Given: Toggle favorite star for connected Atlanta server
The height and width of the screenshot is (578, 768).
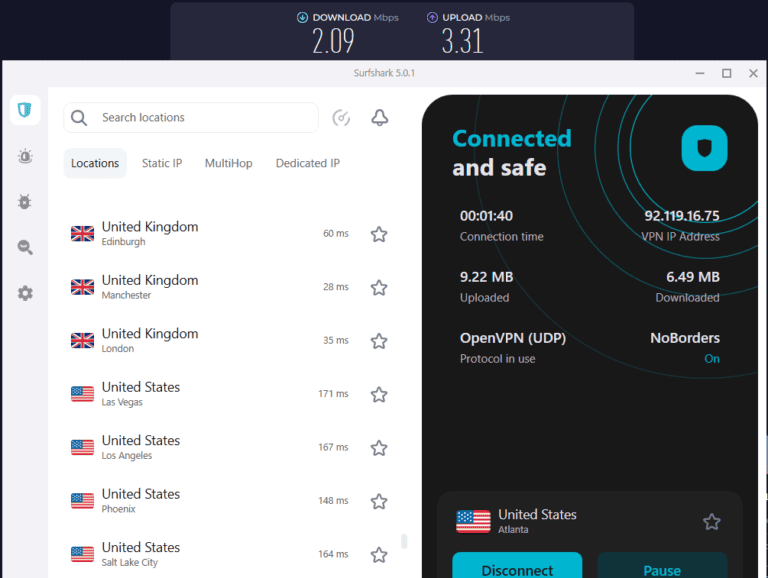Looking at the screenshot, I should click(711, 521).
